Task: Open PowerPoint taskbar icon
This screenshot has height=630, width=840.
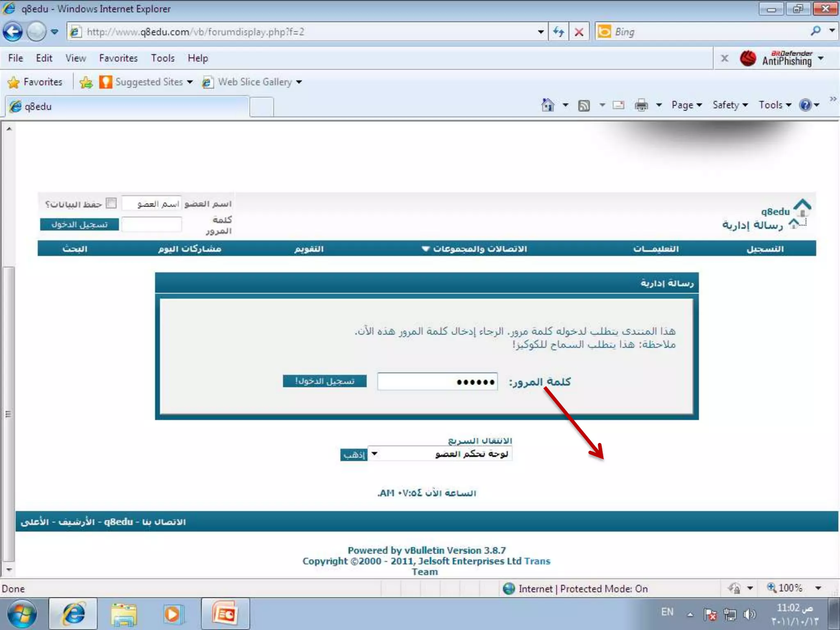Action: point(225,614)
